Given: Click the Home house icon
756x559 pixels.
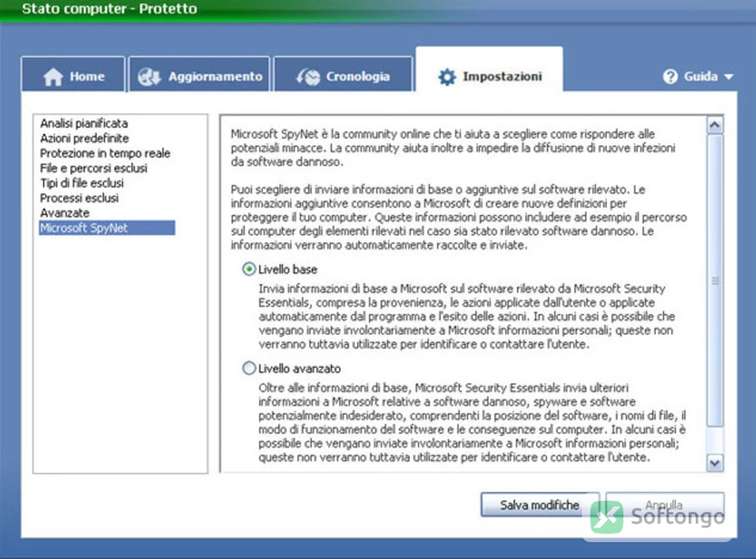Looking at the screenshot, I should [x=53, y=76].
